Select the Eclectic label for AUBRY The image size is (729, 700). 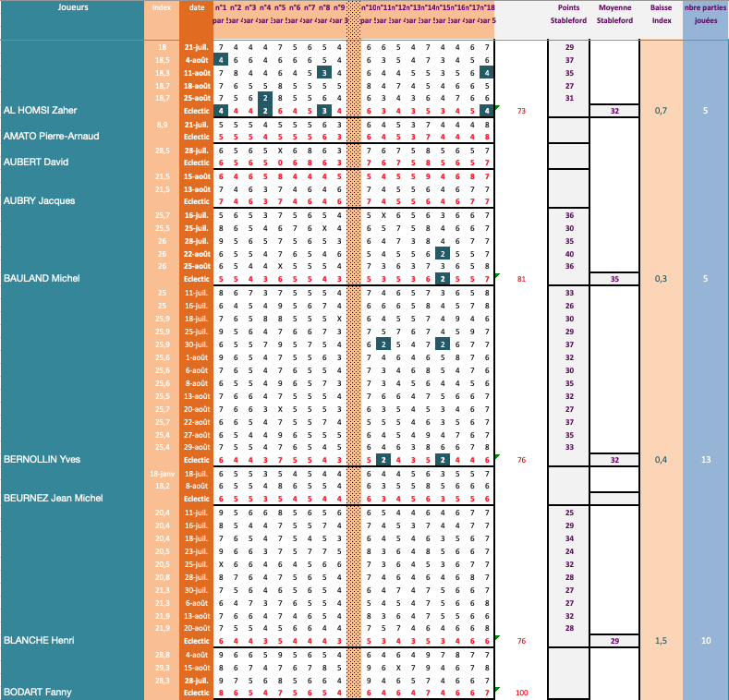click(x=197, y=201)
